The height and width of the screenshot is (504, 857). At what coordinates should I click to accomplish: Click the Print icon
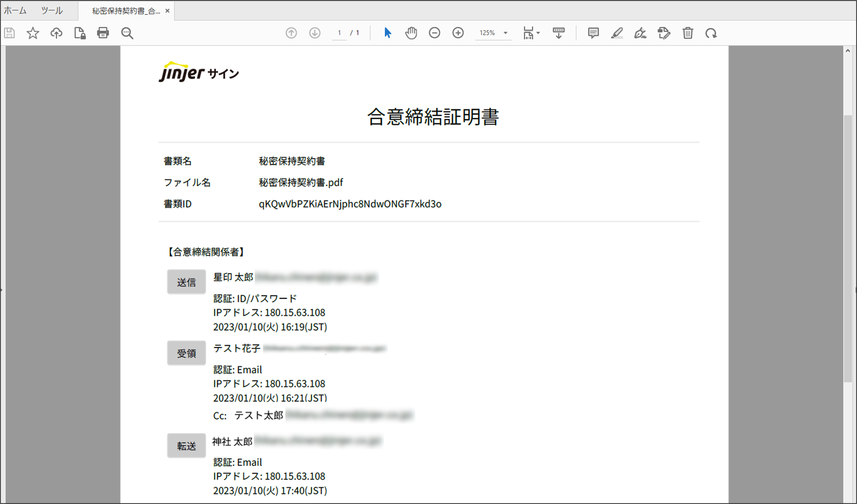(x=103, y=33)
